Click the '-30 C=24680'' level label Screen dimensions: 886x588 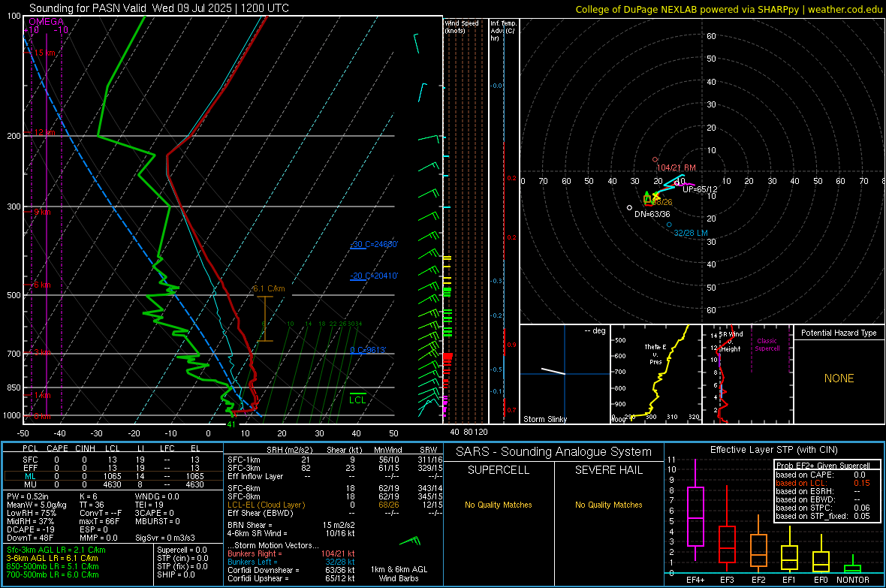(374, 244)
